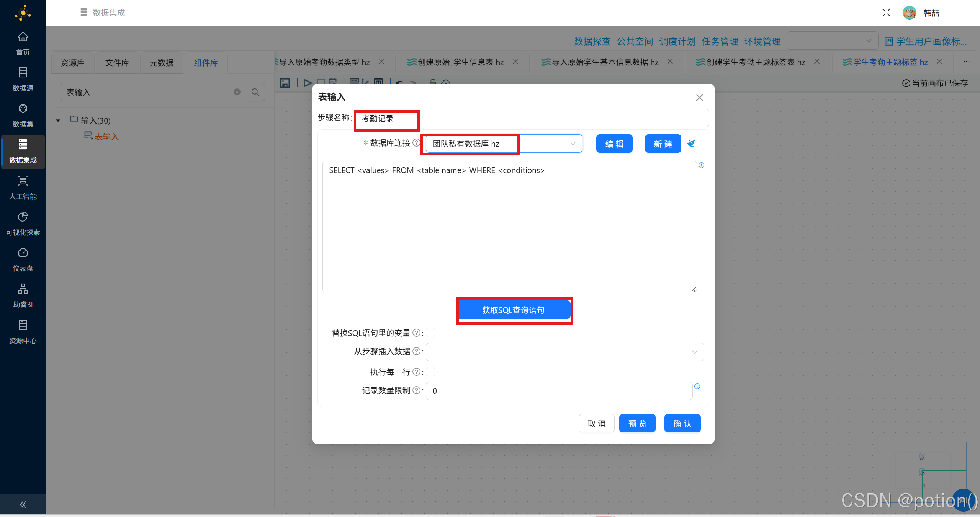Click the info icon beside SQL editor
The height and width of the screenshot is (517, 980).
pyautogui.click(x=701, y=165)
